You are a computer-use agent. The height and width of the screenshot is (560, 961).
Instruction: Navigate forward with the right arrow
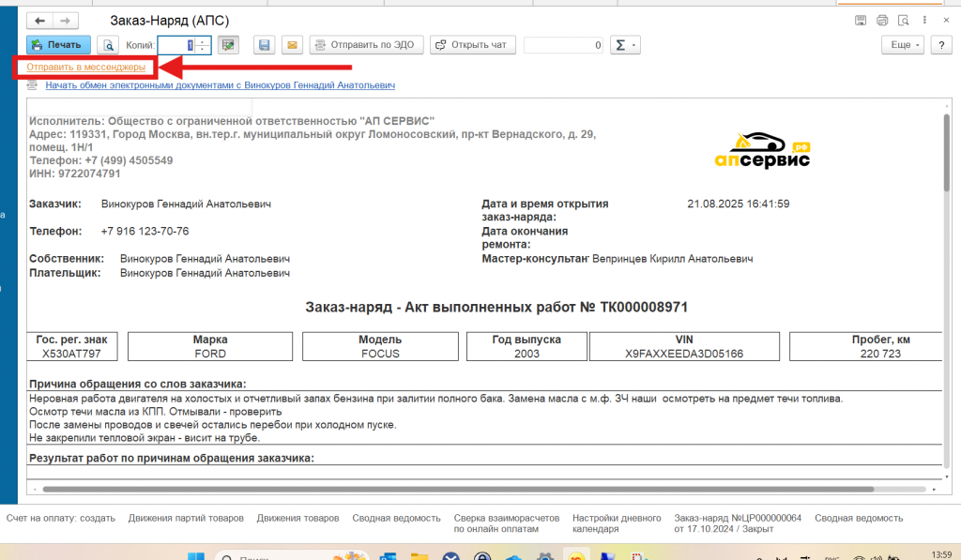[65, 20]
